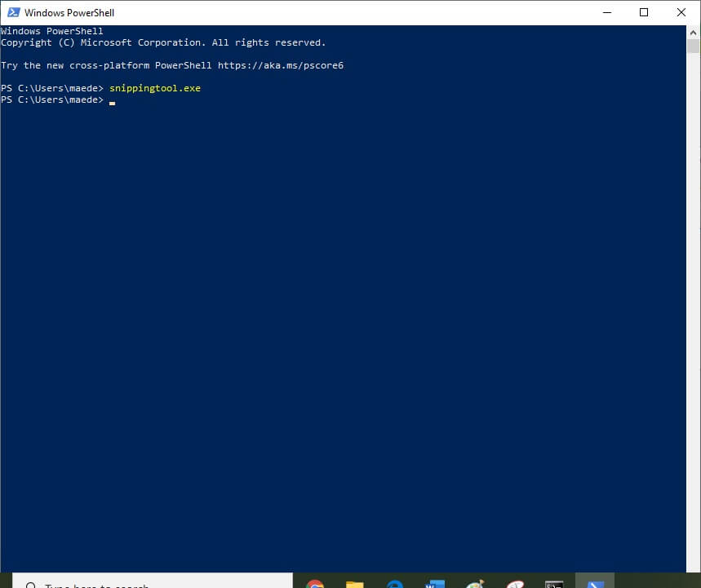The height and width of the screenshot is (588, 701).
Task: Click the PowerShell icon in the title bar
Action: point(12,12)
